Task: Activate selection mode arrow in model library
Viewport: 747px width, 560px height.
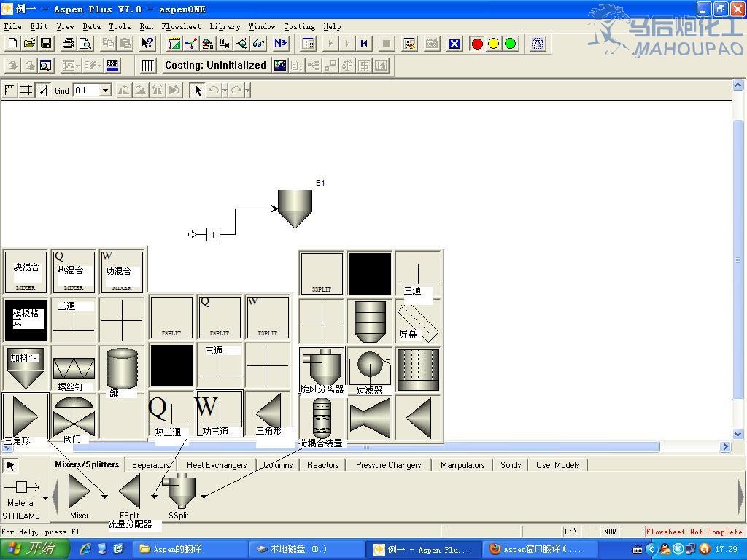Action: pyautogui.click(x=10, y=466)
